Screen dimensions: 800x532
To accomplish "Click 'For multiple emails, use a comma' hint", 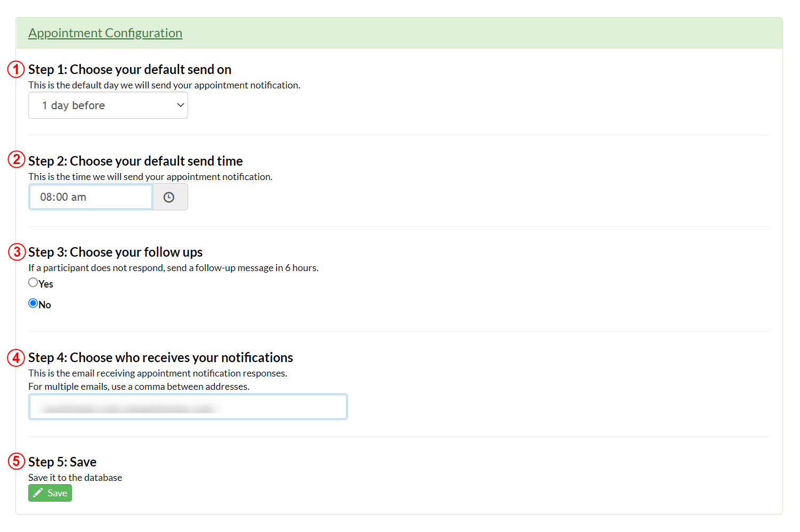I will click(139, 387).
